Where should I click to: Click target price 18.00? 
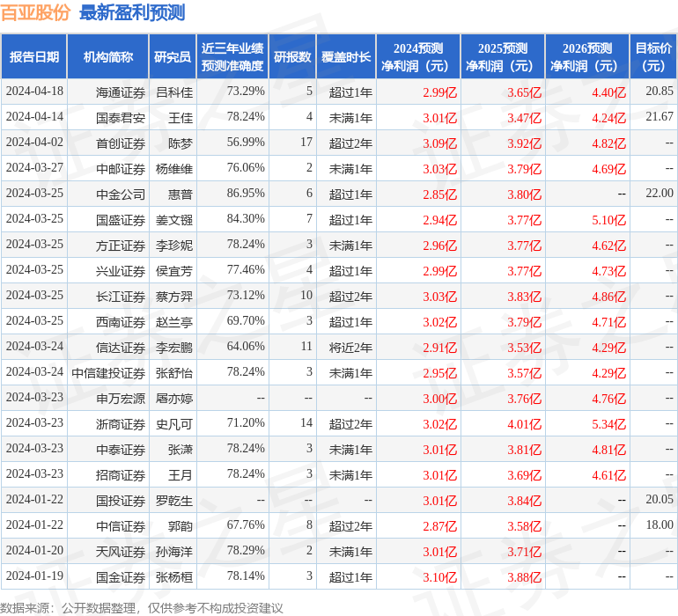point(660,524)
